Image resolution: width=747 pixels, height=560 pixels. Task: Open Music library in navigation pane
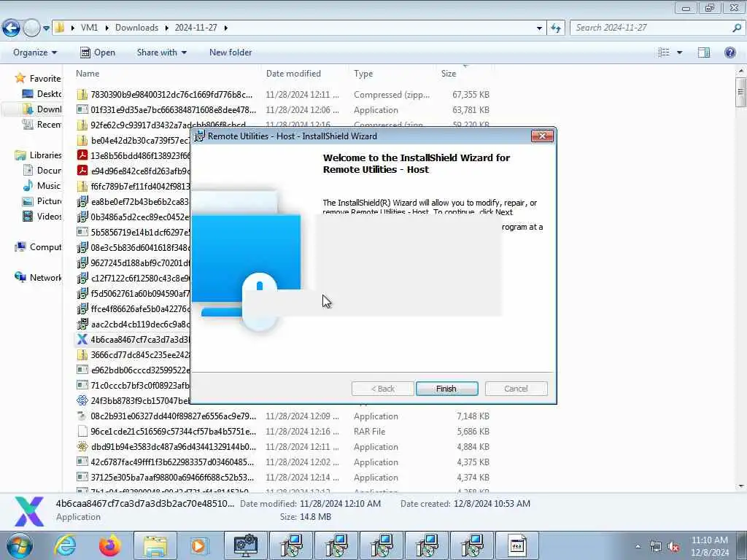pos(42,186)
